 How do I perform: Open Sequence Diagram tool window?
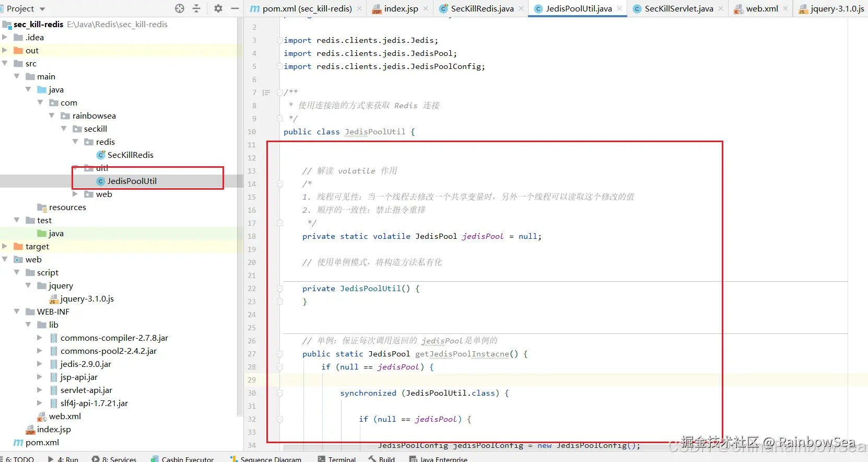[265, 458]
